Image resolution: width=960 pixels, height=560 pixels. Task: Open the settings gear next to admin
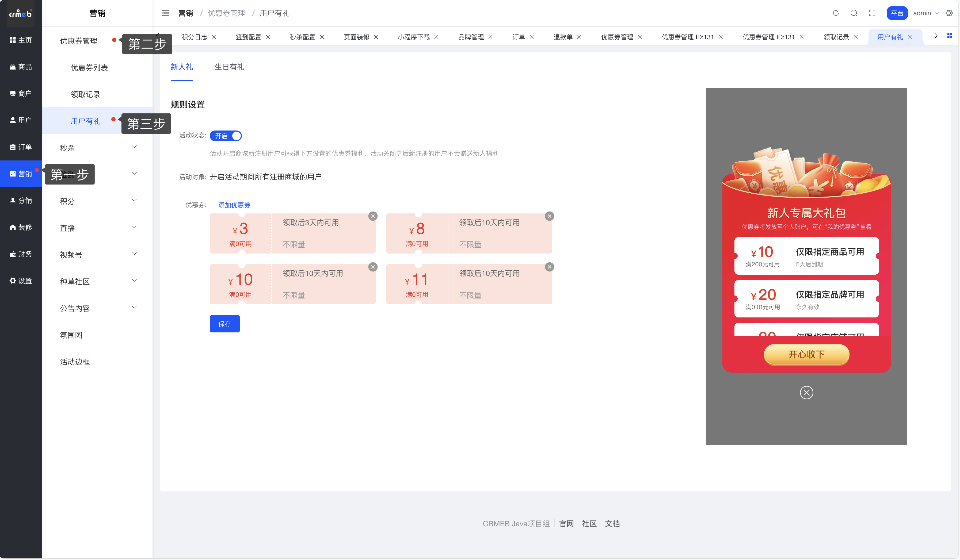pyautogui.click(x=949, y=13)
